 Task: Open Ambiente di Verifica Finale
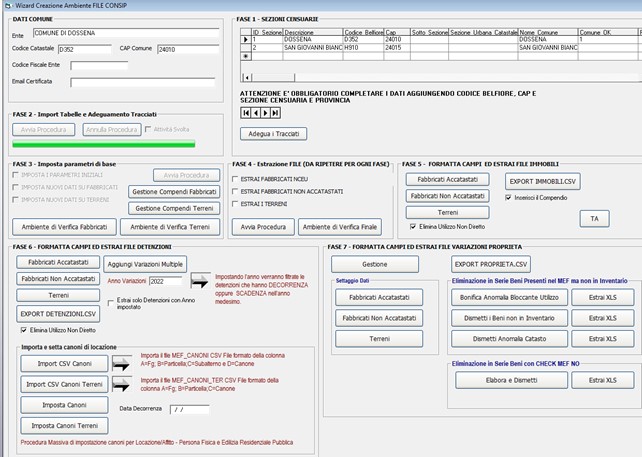(x=340, y=227)
